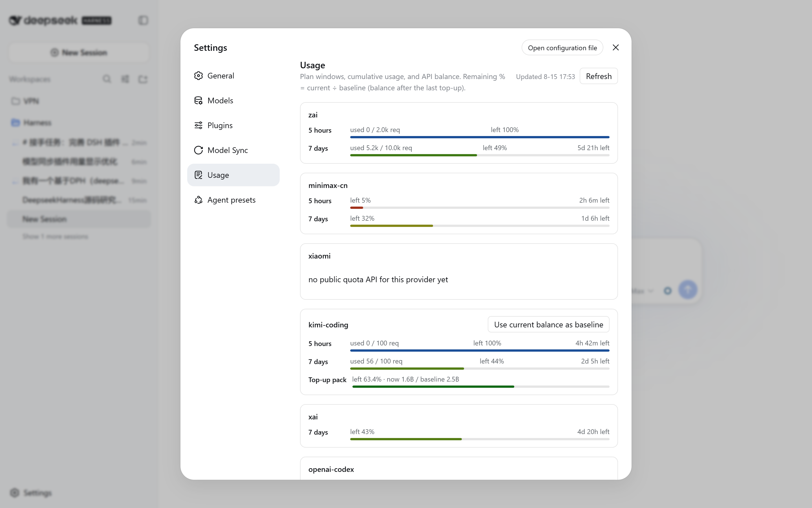Click the "used 5.2k / 10.0k req" text
Image resolution: width=812 pixels, height=508 pixels.
[x=381, y=148]
